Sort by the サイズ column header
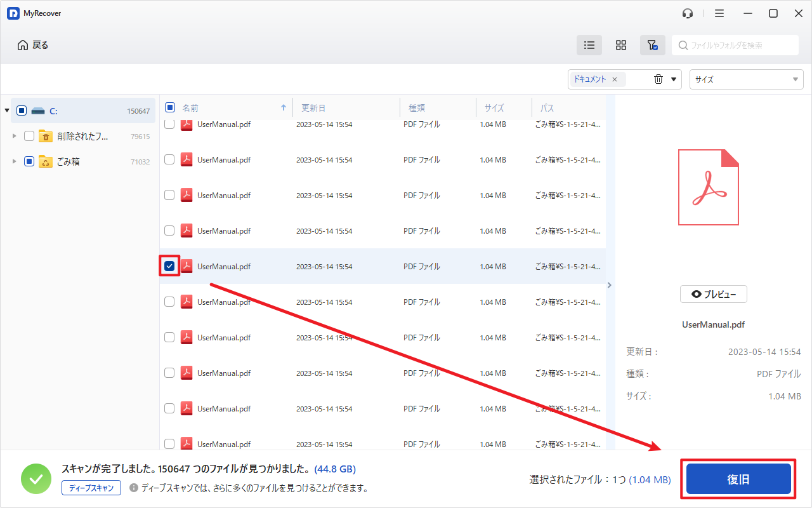 click(x=494, y=108)
